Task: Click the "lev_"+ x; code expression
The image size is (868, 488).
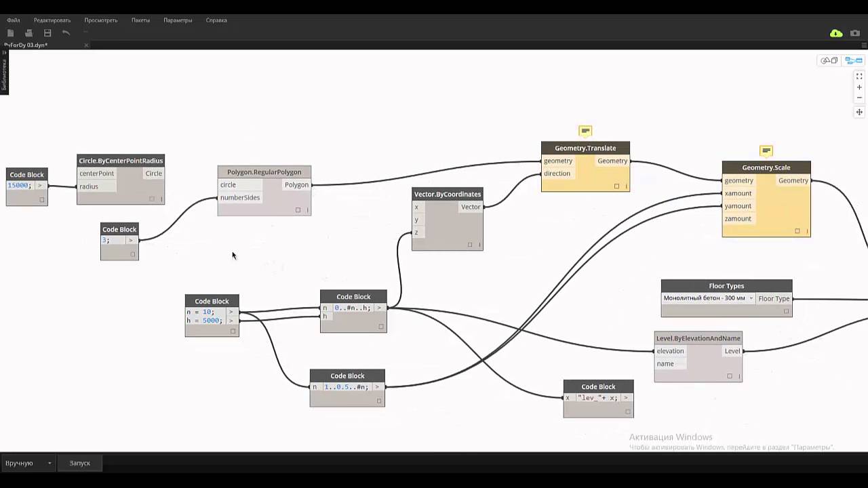Action: click(x=597, y=398)
